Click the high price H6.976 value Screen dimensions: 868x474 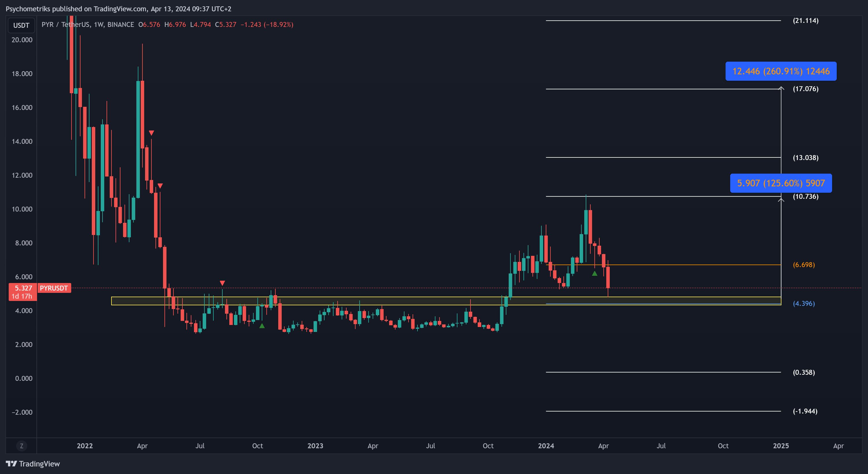tap(175, 25)
